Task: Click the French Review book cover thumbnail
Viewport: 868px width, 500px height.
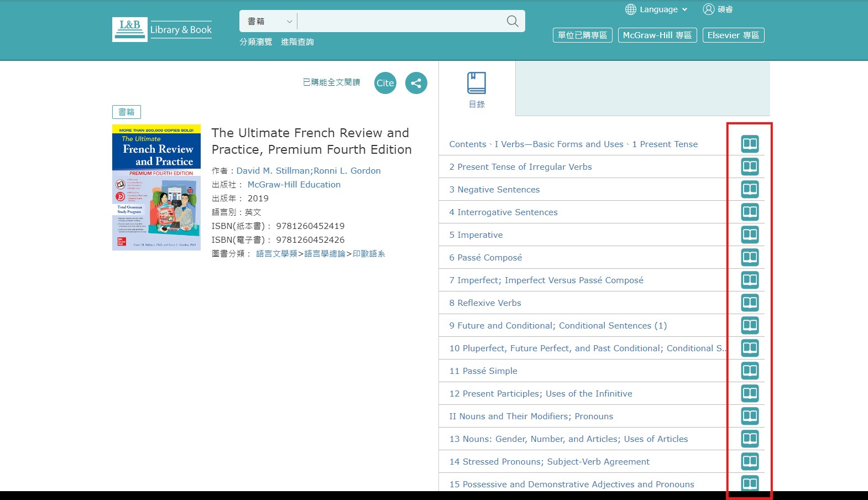Action: point(156,187)
